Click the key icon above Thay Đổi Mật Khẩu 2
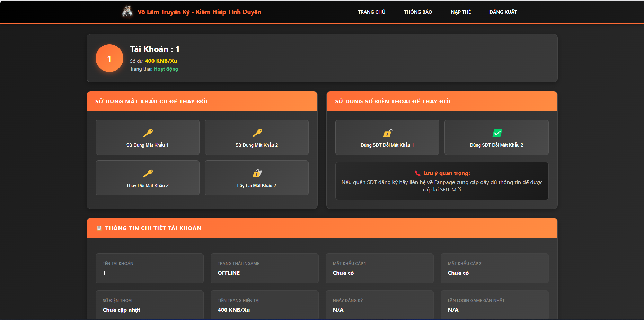 [x=148, y=174]
